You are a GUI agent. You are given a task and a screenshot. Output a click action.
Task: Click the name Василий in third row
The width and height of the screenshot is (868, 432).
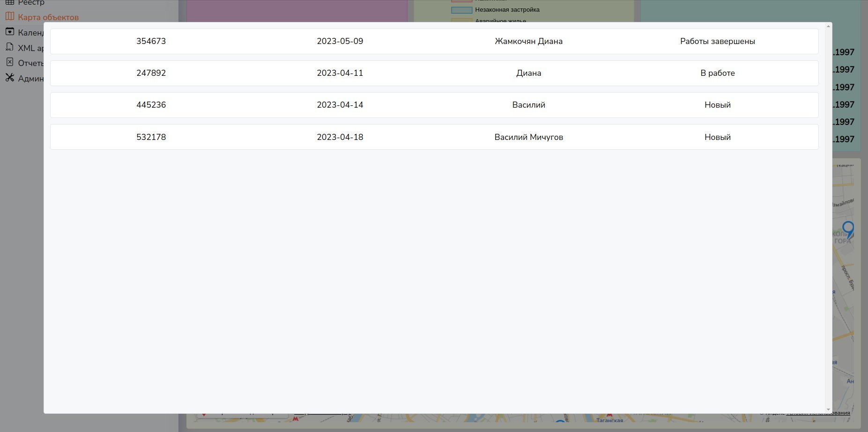pos(529,105)
